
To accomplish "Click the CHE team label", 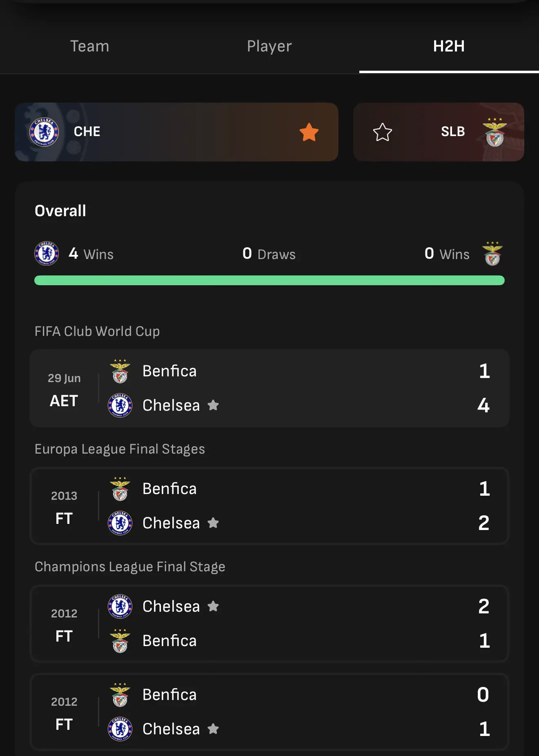I will click(x=87, y=132).
